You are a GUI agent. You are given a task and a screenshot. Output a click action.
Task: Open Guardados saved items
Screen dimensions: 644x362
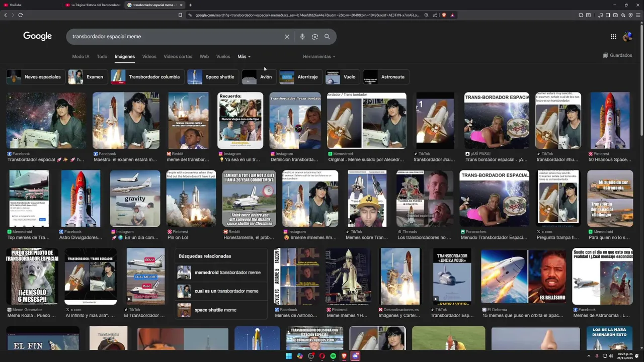[617, 55]
